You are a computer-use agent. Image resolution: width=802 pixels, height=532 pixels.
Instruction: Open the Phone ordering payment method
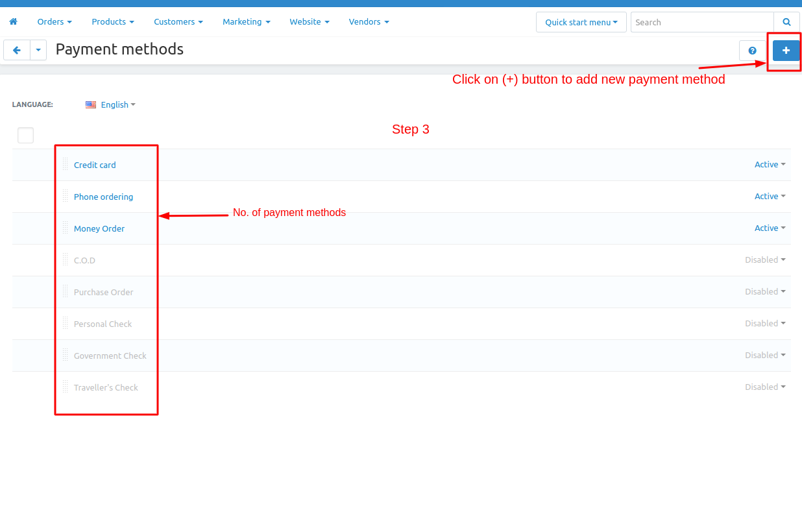pyautogui.click(x=103, y=197)
